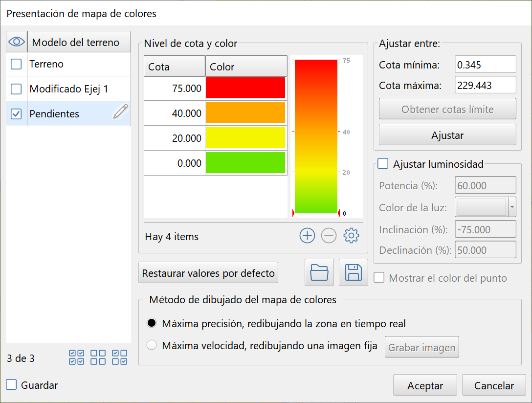
Task: Save the color scheme using the disk icon
Action: (x=353, y=272)
